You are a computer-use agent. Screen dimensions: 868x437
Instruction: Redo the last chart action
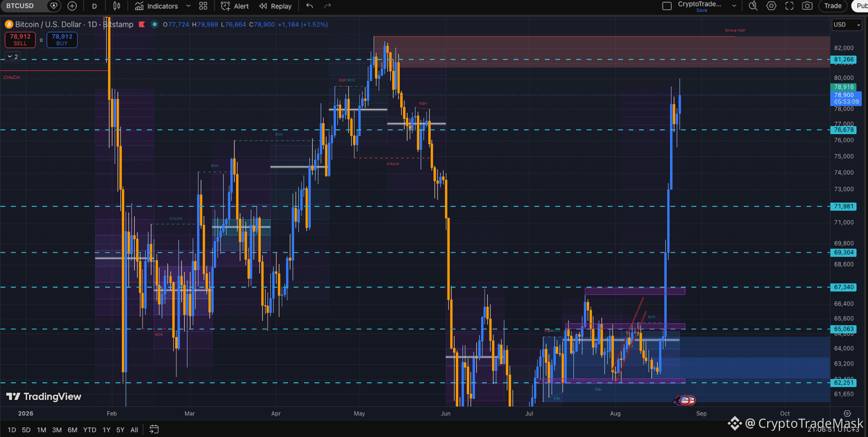point(327,6)
